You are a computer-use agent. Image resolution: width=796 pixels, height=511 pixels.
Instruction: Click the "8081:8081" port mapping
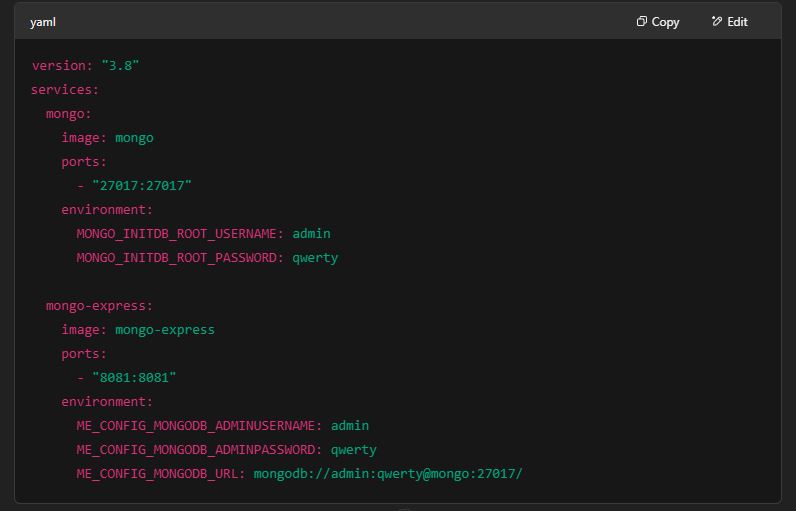pos(134,378)
